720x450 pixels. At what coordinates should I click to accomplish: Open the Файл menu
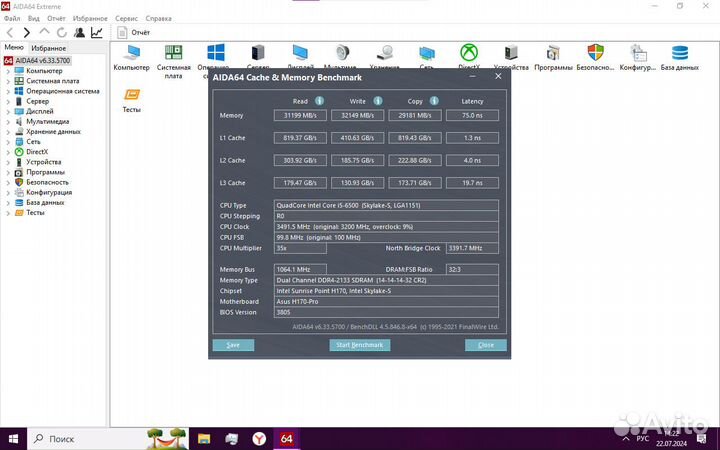point(12,18)
